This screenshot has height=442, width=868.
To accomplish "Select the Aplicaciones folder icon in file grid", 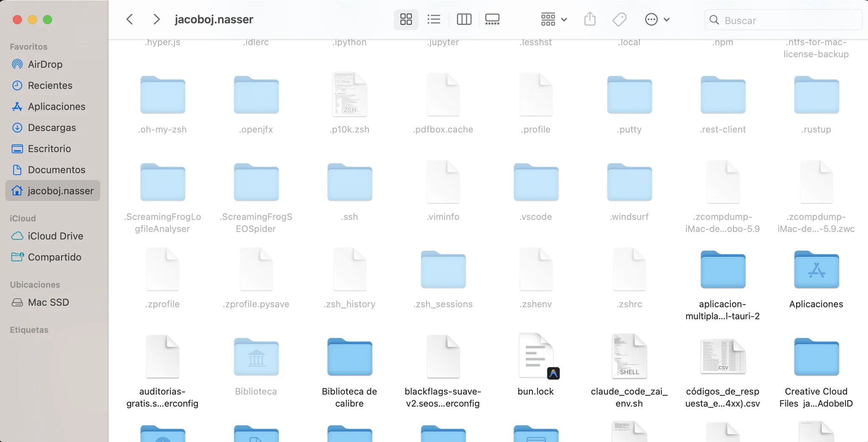I will click(x=816, y=270).
